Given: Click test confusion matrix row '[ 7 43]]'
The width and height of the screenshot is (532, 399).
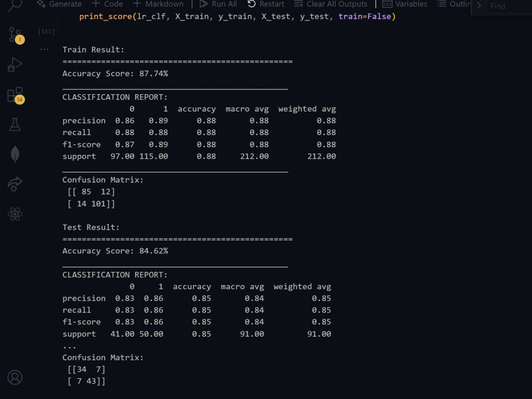Looking at the screenshot, I should [86, 381].
